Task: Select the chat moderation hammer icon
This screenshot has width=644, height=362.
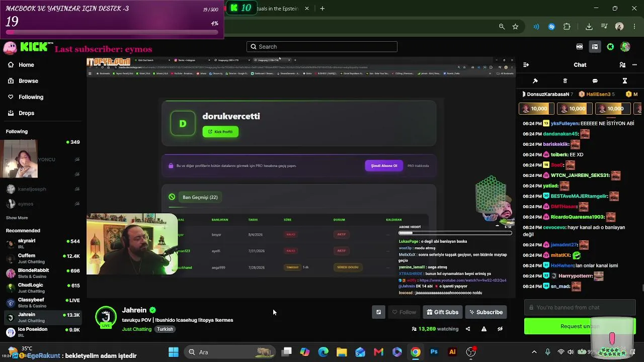Action: pyautogui.click(x=535, y=81)
